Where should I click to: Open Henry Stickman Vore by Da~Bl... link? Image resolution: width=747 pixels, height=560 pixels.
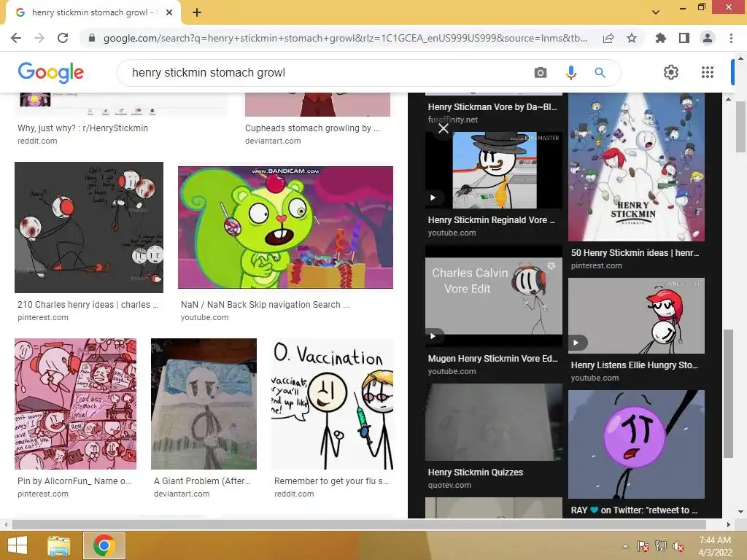tap(492, 106)
